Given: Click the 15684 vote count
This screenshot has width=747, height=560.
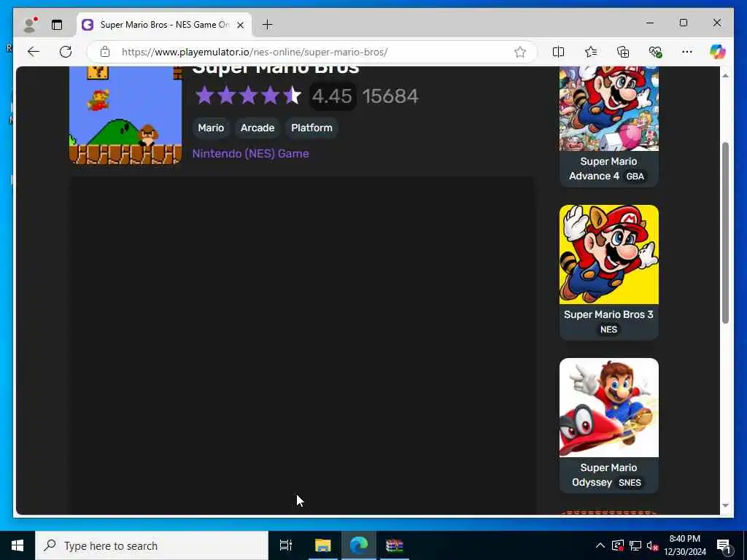Looking at the screenshot, I should click(390, 96).
